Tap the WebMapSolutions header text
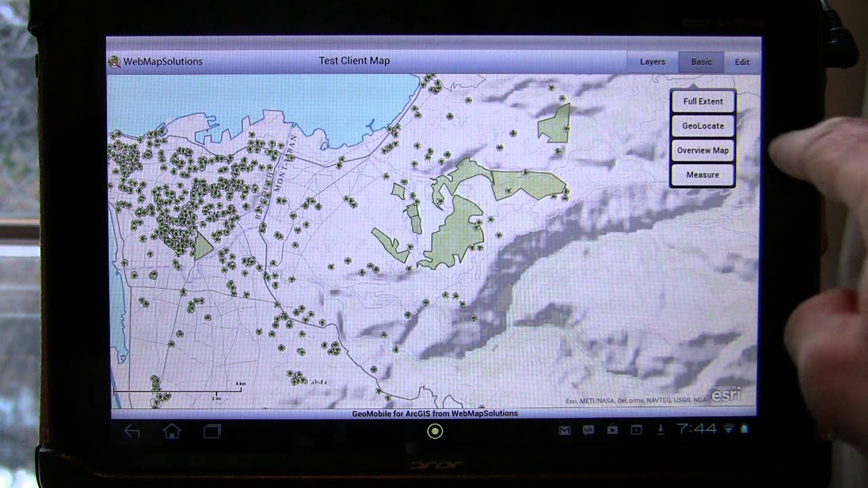 point(163,62)
